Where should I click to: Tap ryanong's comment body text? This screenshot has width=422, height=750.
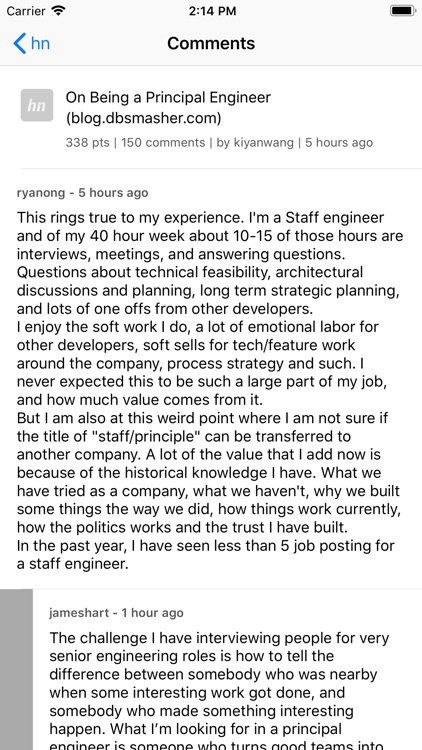click(x=210, y=390)
